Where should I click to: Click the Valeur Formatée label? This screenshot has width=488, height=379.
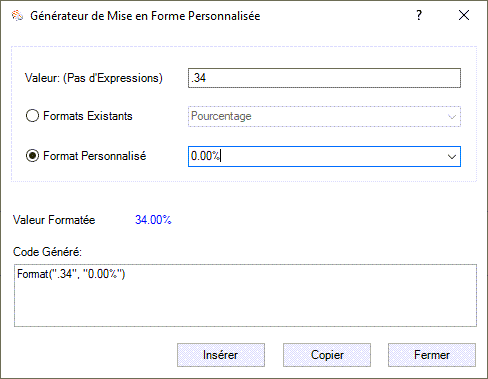click(54, 220)
